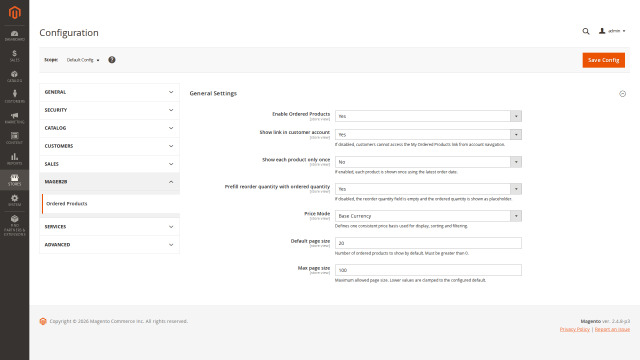Image resolution: width=640 pixels, height=360 pixels.
Task: Open the Default Config scope switcher
Action: pos(83,60)
